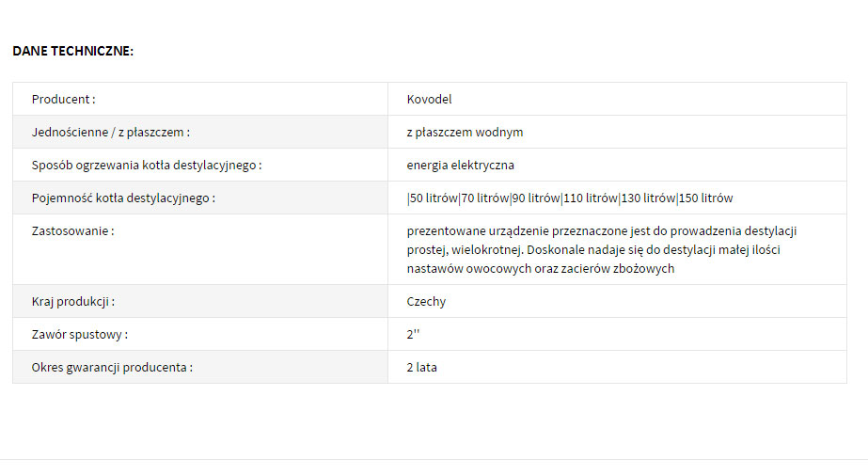
Task: Click the 150 litrów capacity text
Action: (x=706, y=198)
